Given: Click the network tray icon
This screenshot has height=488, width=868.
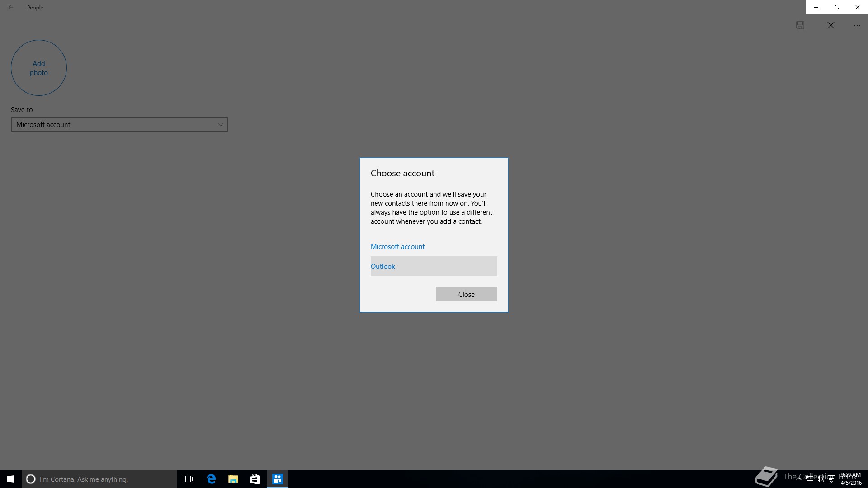Looking at the screenshot, I should (x=810, y=479).
